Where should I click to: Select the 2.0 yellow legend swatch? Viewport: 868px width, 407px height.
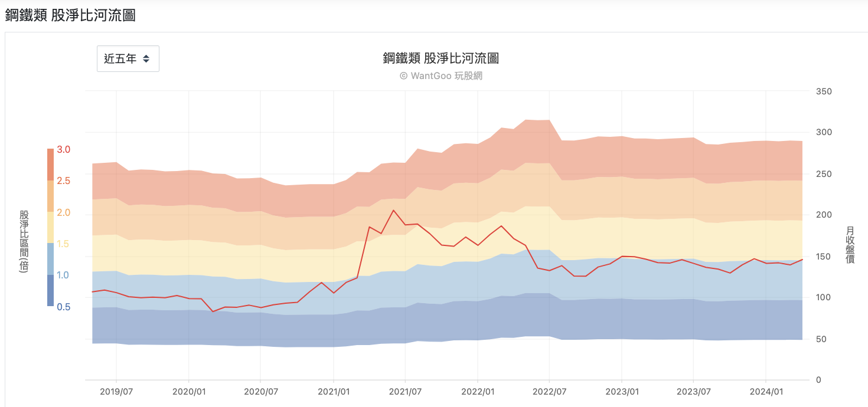point(51,227)
